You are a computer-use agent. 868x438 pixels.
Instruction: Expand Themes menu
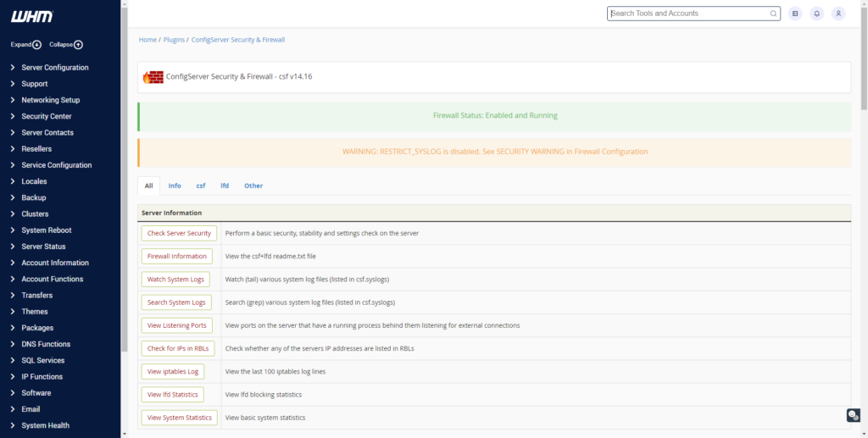(34, 312)
